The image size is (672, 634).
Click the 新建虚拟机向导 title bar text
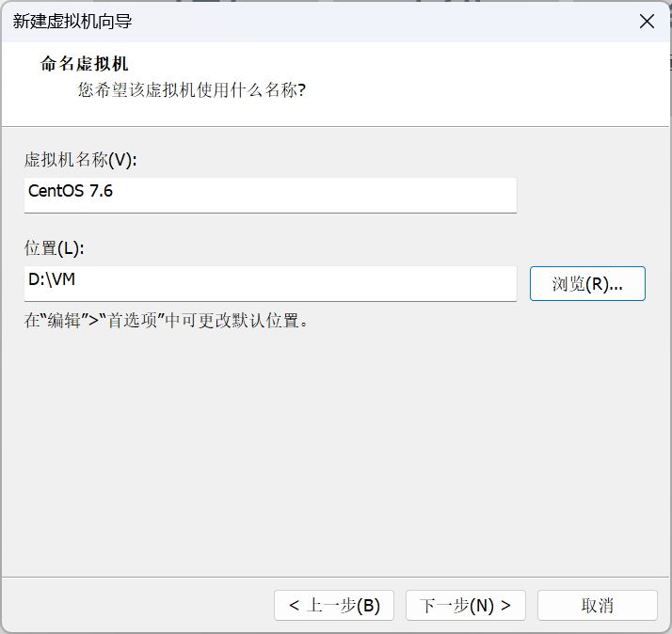coord(72,22)
